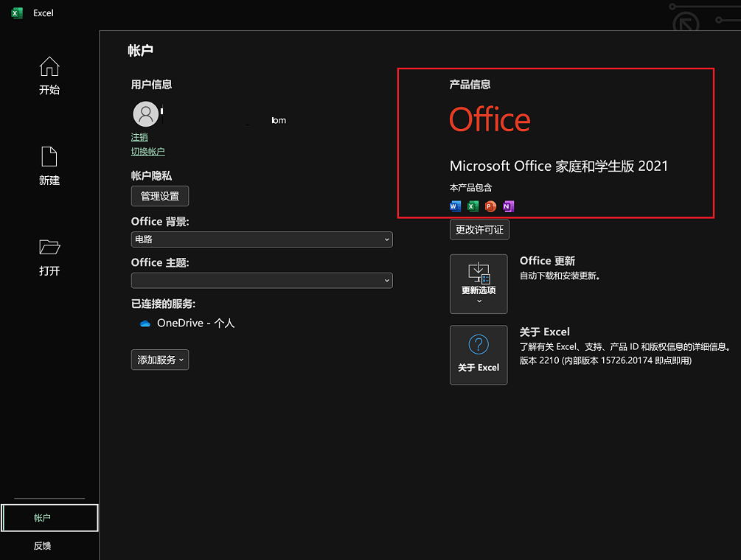This screenshot has width=741, height=560.
Task: Click the 新建 new document icon
Action: coord(49,157)
